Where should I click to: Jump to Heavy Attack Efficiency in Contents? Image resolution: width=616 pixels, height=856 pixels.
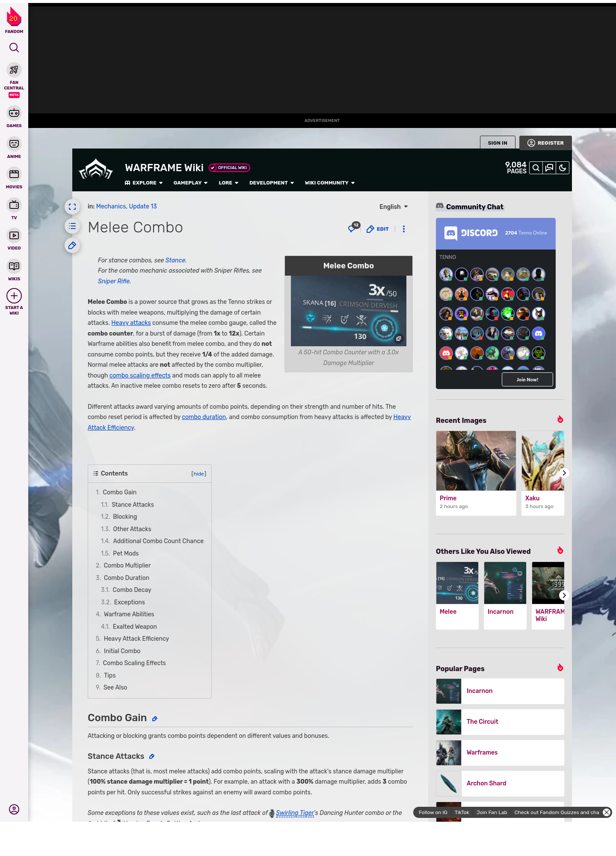[x=136, y=639]
